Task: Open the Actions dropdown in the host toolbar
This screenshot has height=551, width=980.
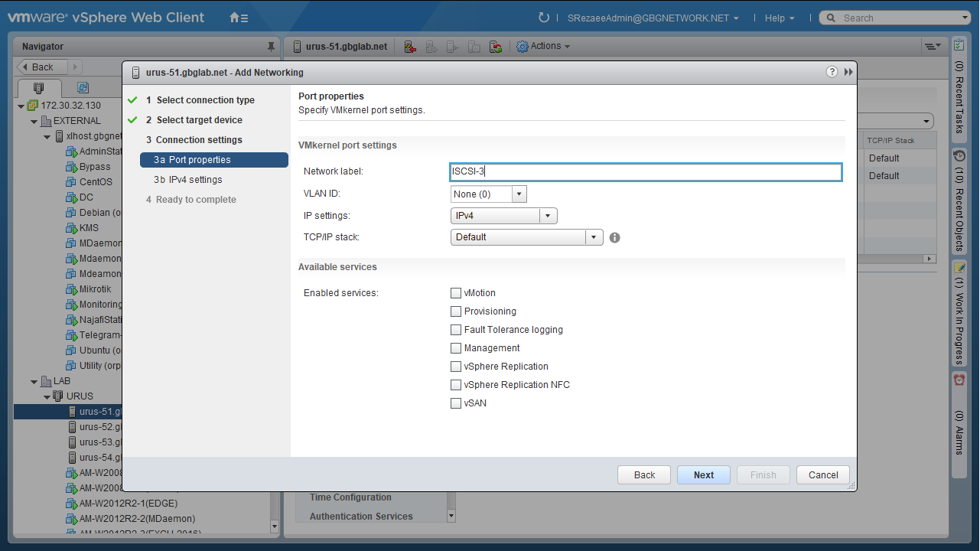Action: tap(544, 47)
